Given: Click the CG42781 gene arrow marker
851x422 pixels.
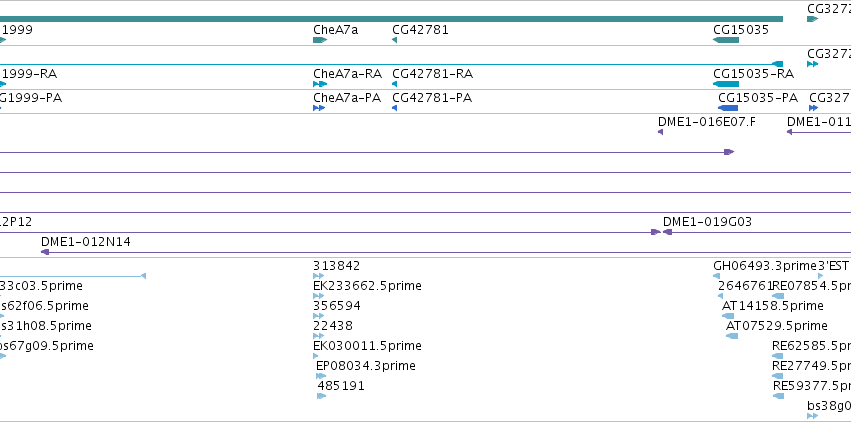Looking at the screenshot, I should [395, 40].
